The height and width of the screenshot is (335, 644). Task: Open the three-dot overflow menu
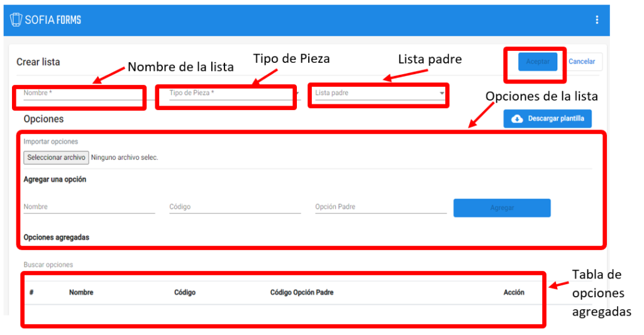tap(596, 20)
